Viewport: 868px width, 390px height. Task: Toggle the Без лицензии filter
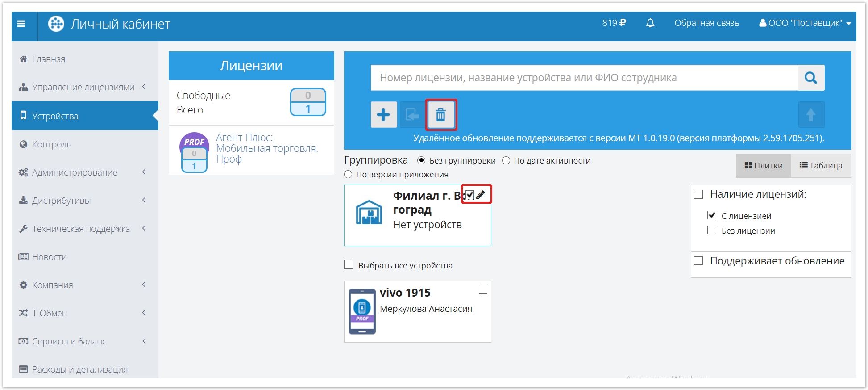click(712, 231)
